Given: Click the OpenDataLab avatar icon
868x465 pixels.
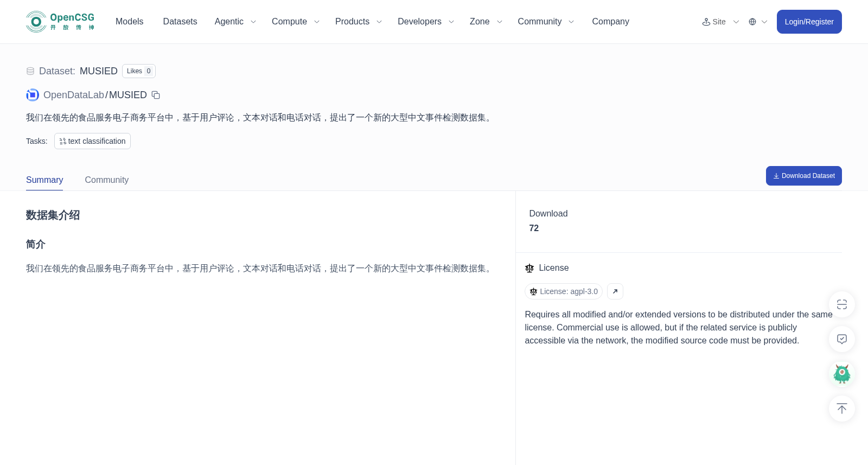Looking at the screenshot, I should 33,95.
